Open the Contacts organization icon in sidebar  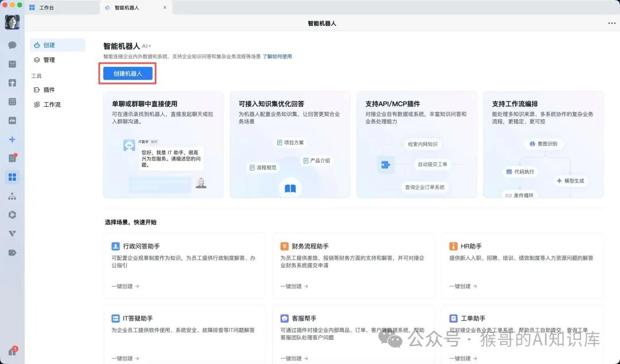tap(12, 197)
